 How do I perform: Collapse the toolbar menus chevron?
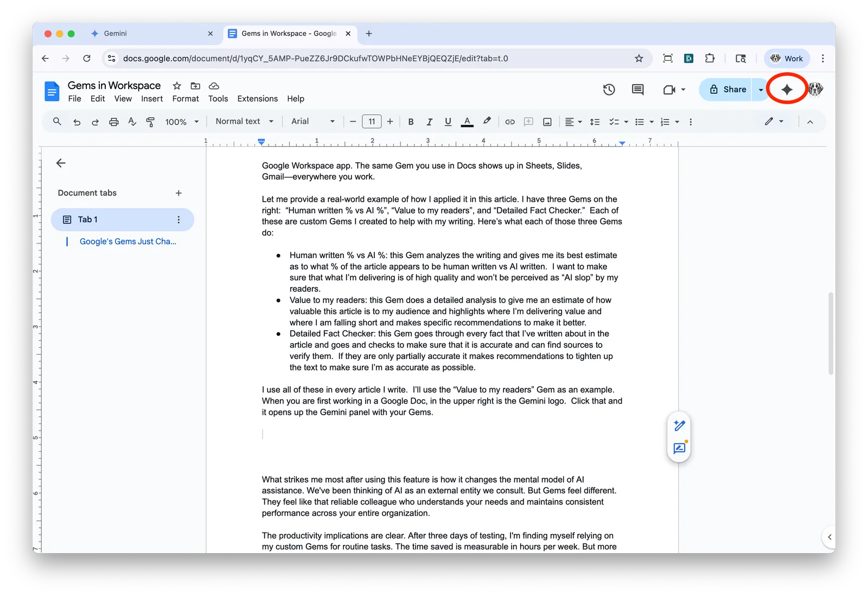[810, 122]
